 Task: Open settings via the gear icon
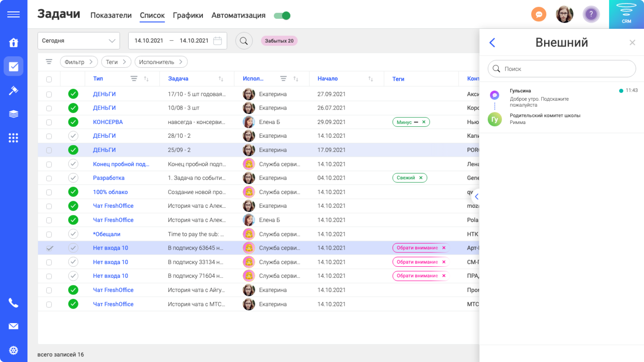click(x=13, y=350)
